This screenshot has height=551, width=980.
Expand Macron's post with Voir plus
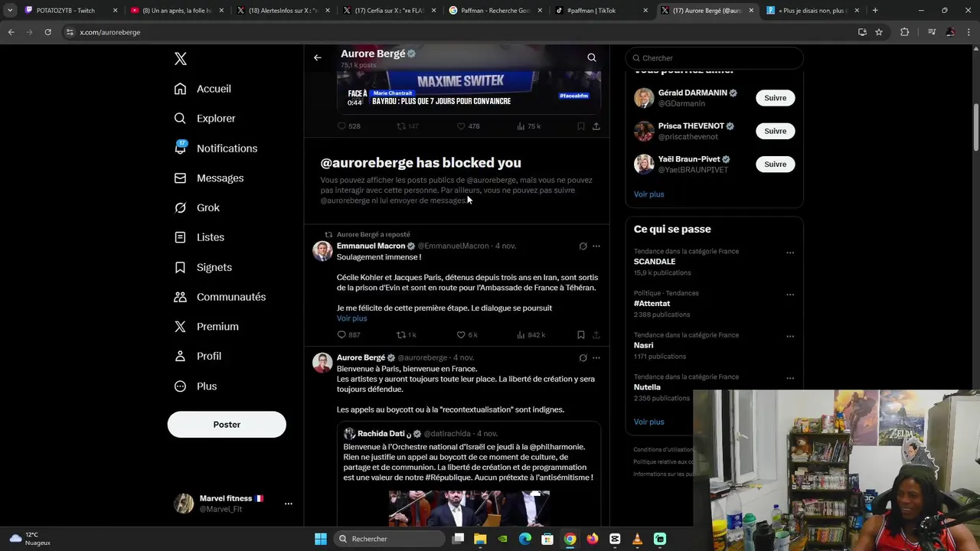(351, 318)
